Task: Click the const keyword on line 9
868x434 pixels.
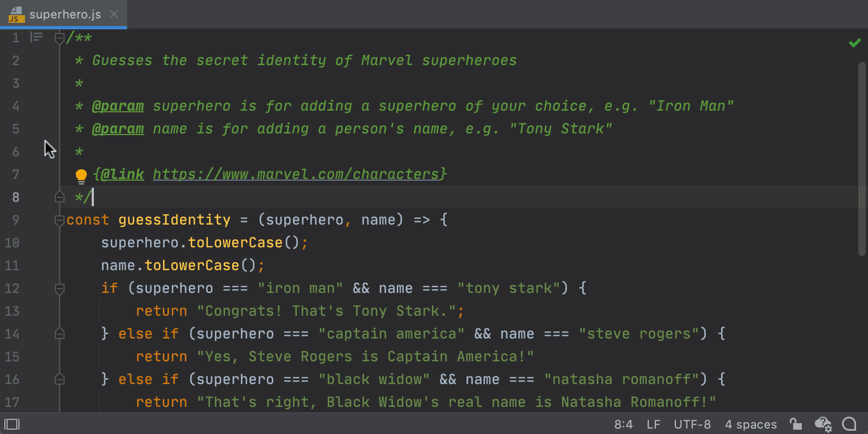Action: (x=88, y=220)
